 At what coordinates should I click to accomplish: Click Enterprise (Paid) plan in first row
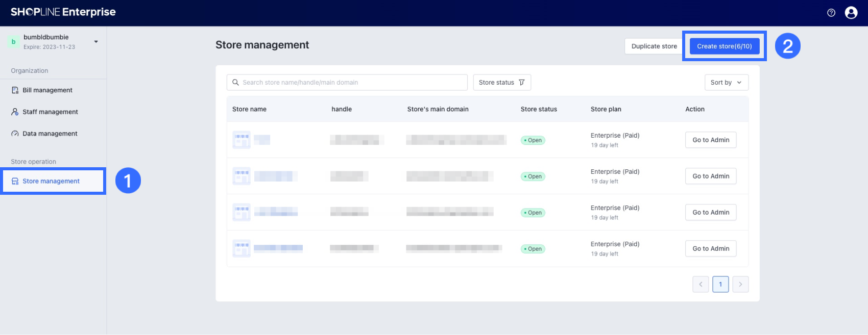[x=615, y=136]
